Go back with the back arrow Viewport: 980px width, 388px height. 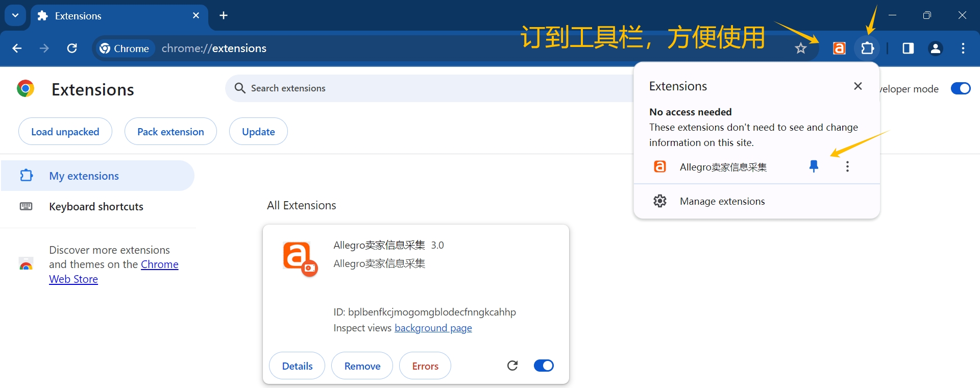(17, 48)
